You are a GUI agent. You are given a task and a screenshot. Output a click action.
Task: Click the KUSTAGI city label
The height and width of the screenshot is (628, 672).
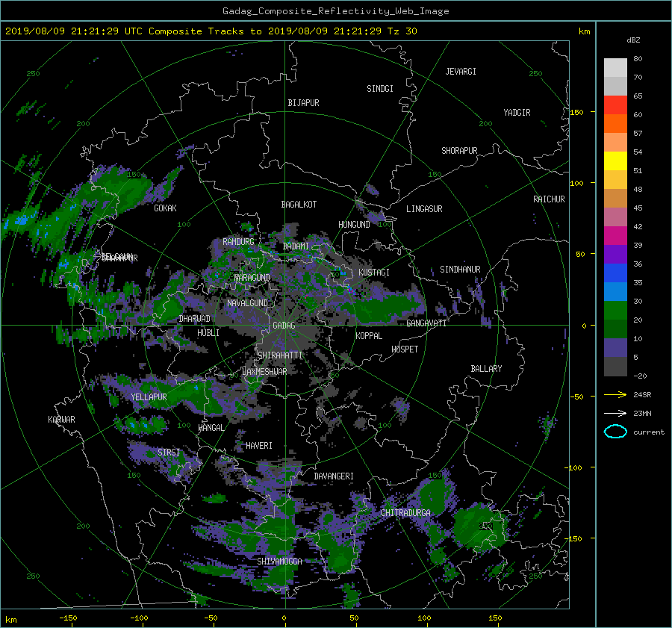pos(374,273)
